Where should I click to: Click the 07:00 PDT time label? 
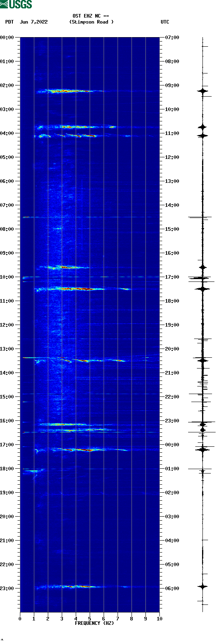(7, 205)
